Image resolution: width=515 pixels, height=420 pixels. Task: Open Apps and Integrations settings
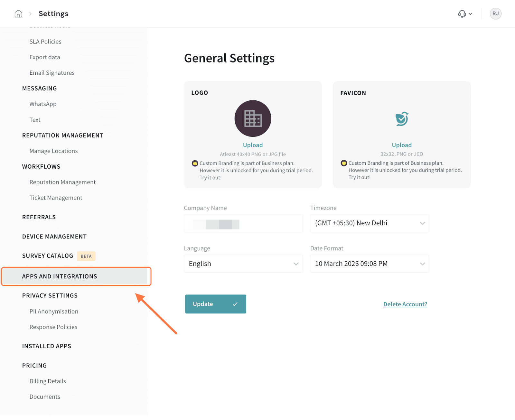click(x=60, y=276)
